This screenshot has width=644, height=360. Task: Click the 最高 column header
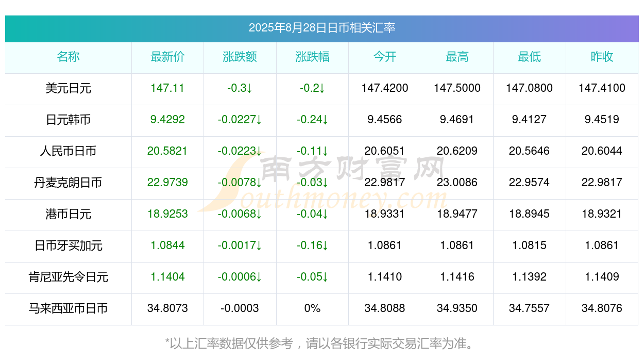[457, 57]
